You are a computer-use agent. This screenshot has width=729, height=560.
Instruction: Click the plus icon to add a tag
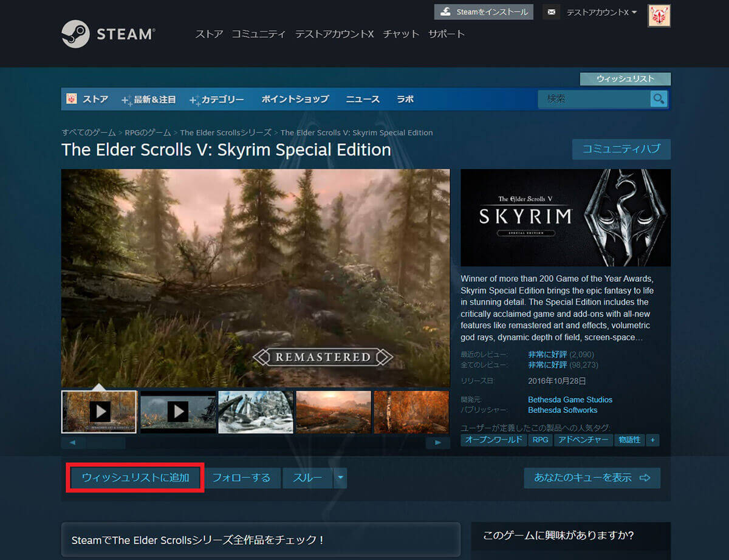[653, 440]
